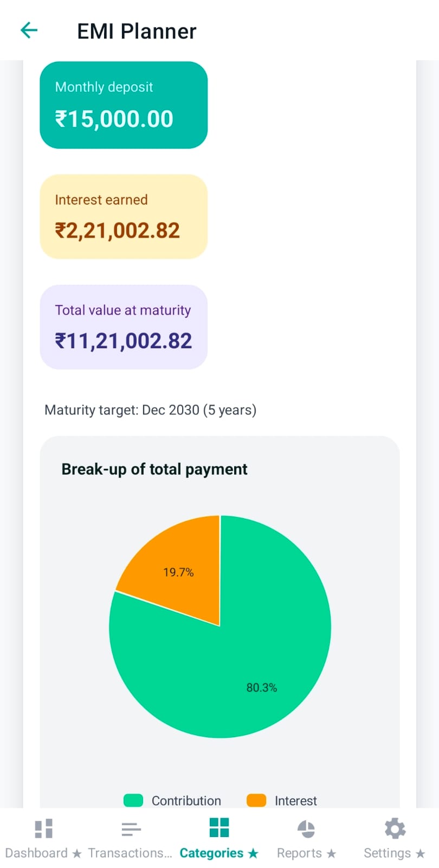Select the Dashboard grid icon
The image size is (439, 868).
click(x=43, y=828)
